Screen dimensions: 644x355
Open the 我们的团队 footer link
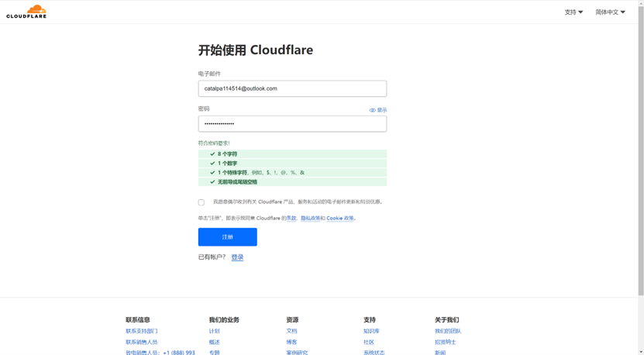[448, 331]
